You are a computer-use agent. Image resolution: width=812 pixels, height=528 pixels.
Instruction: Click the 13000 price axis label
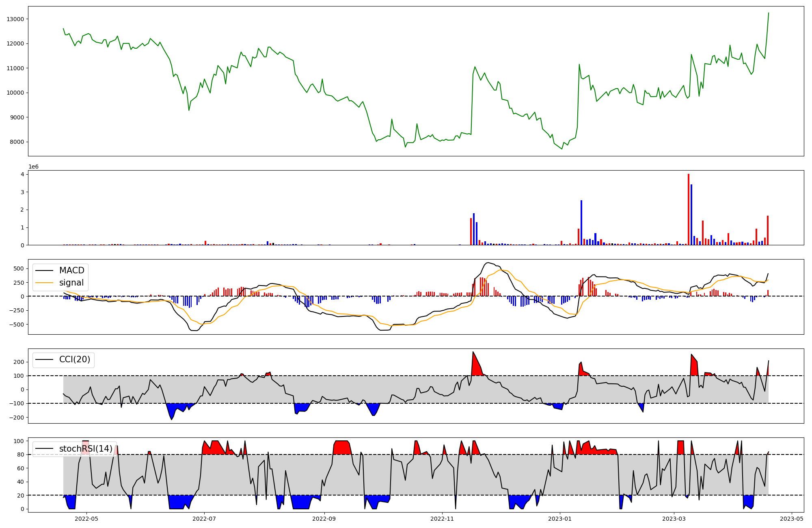[x=15, y=19]
